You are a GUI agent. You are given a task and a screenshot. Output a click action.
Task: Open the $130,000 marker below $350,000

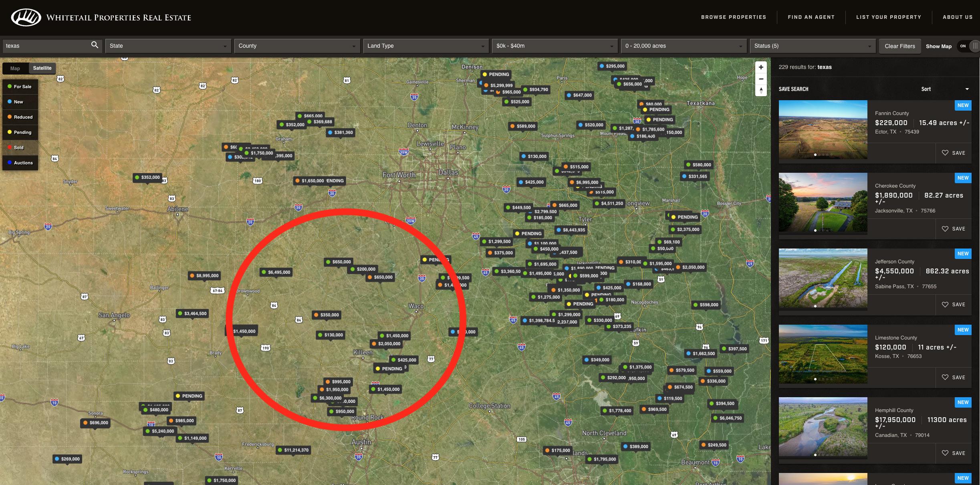(331, 335)
